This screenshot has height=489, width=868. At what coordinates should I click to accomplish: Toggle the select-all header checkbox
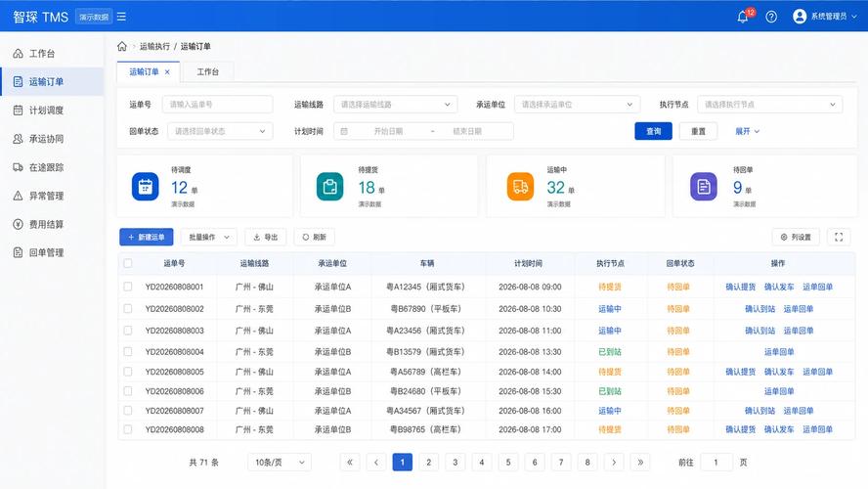128,263
